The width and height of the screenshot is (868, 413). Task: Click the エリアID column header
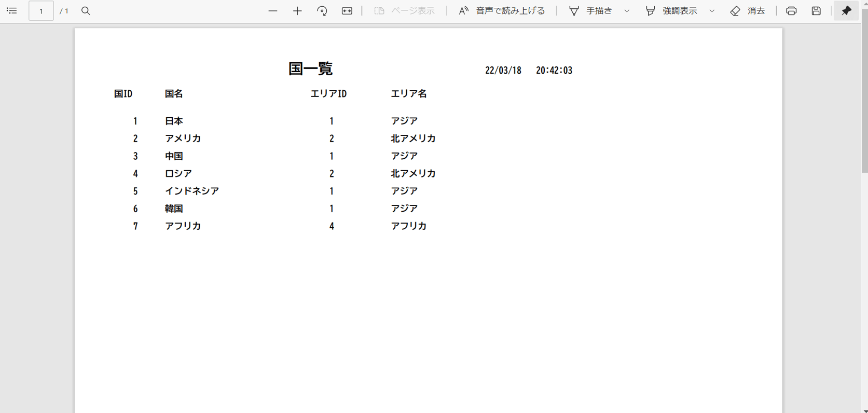(328, 94)
